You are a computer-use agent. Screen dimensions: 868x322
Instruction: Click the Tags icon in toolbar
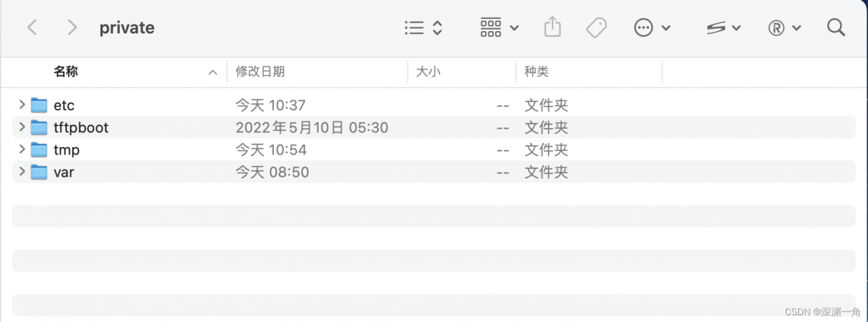click(596, 28)
